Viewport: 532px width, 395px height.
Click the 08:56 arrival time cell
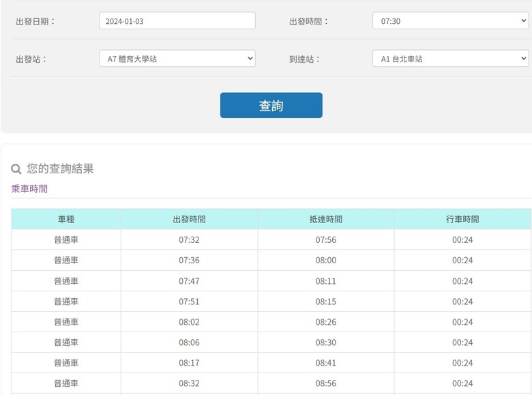(326, 383)
